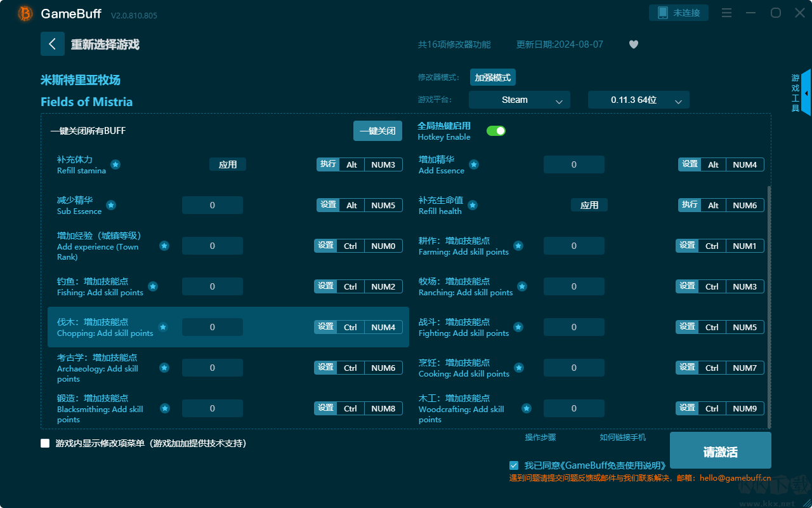The width and height of the screenshot is (812, 508).
Task: Click star beside Blacksmithing: Add skill points
Action: point(165,408)
